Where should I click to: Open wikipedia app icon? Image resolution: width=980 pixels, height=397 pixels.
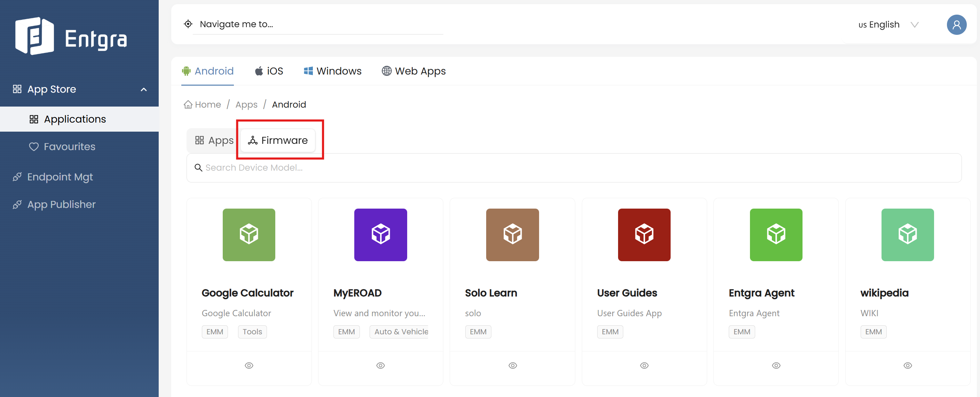click(x=908, y=234)
